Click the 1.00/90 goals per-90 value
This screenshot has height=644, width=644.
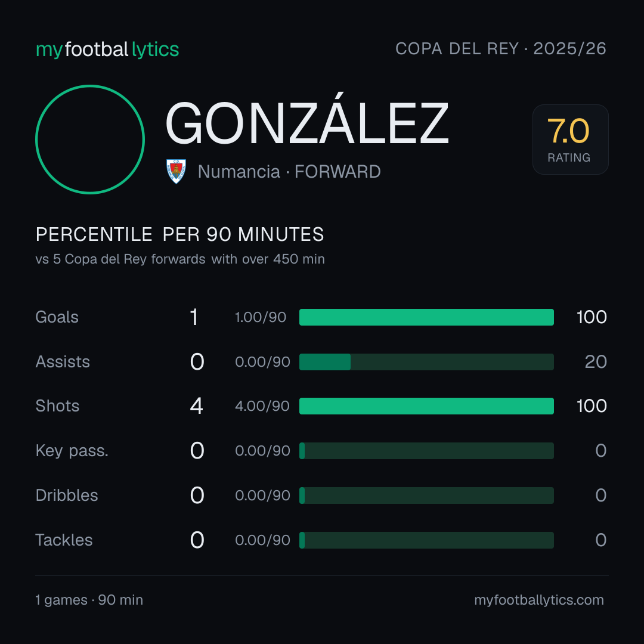point(261,317)
